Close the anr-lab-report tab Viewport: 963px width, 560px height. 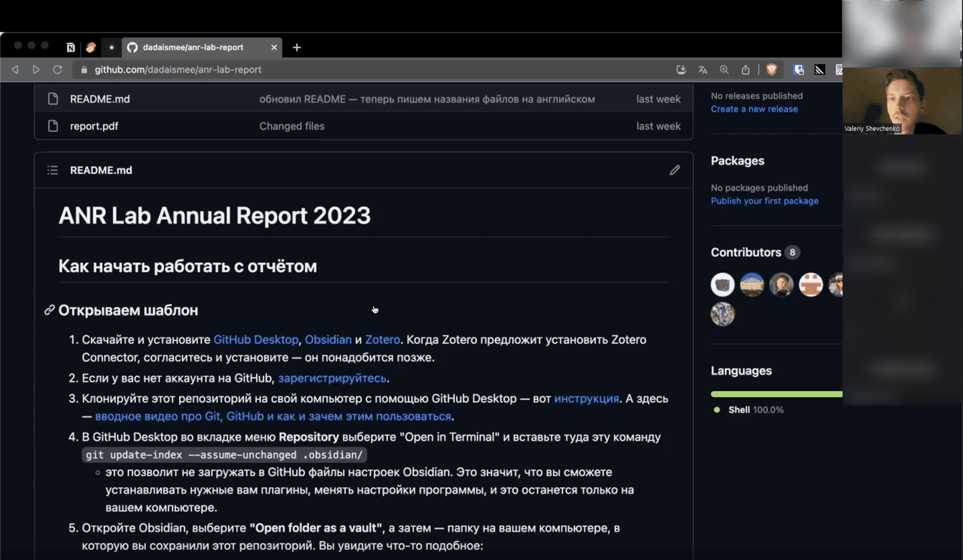274,47
